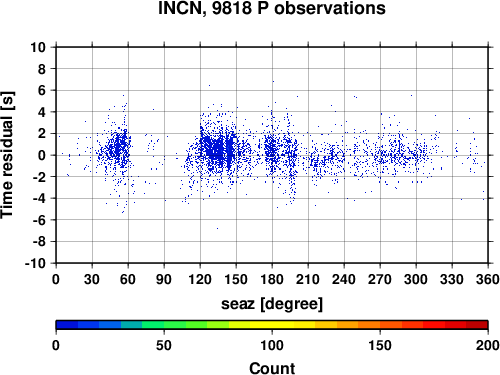Click the y-axis tick label 10

coord(38,47)
